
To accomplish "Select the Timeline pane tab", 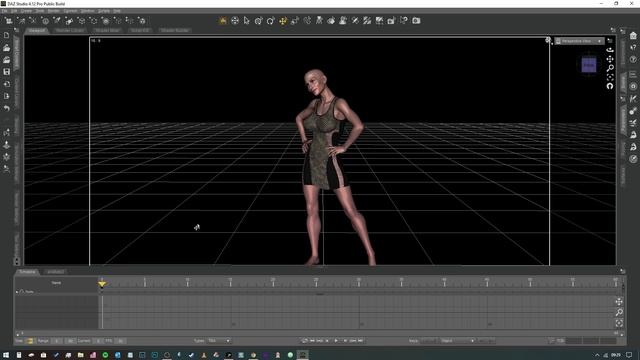I will (27, 272).
